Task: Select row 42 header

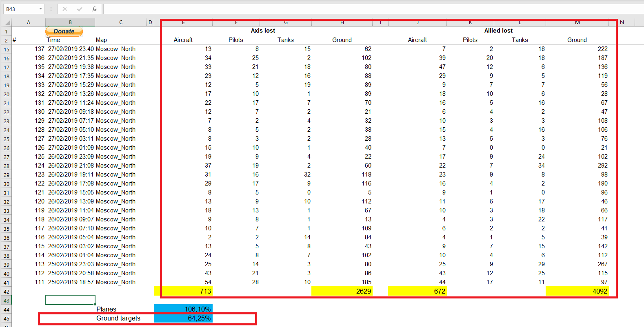Action: 7,292
